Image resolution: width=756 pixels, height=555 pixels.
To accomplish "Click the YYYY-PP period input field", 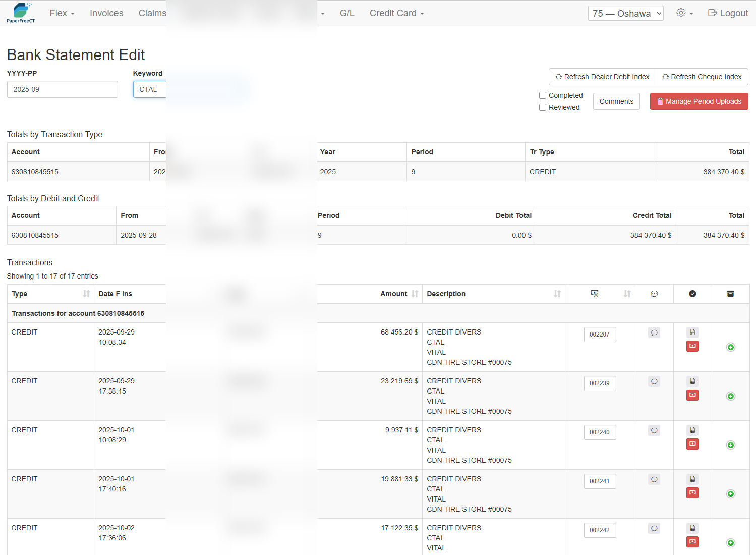I will point(63,89).
